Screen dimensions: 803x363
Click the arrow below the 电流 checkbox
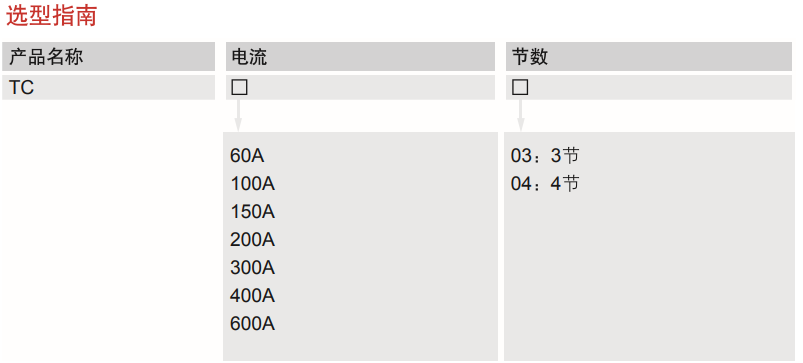(x=238, y=116)
